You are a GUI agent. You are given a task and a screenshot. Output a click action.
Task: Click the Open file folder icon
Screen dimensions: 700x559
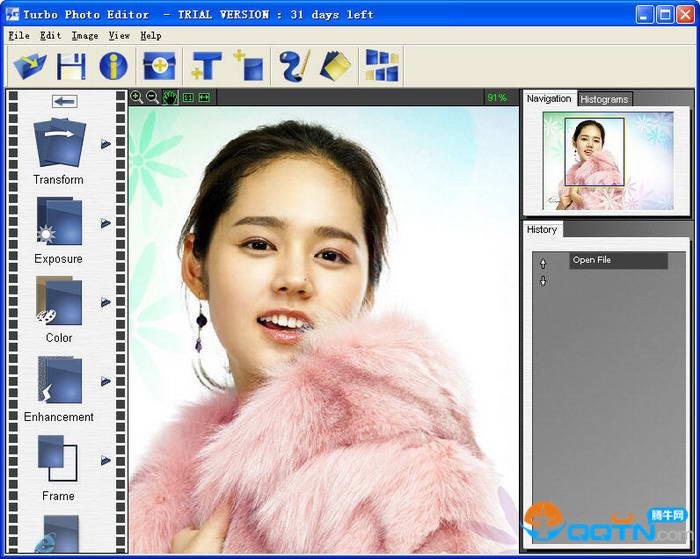(29, 66)
